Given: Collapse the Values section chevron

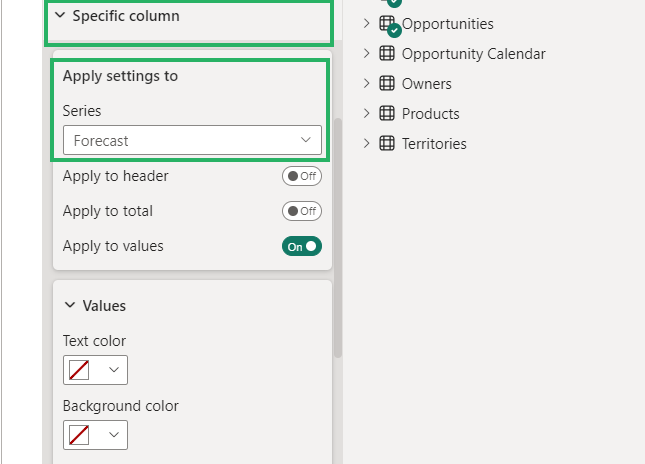Looking at the screenshot, I should coord(70,306).
